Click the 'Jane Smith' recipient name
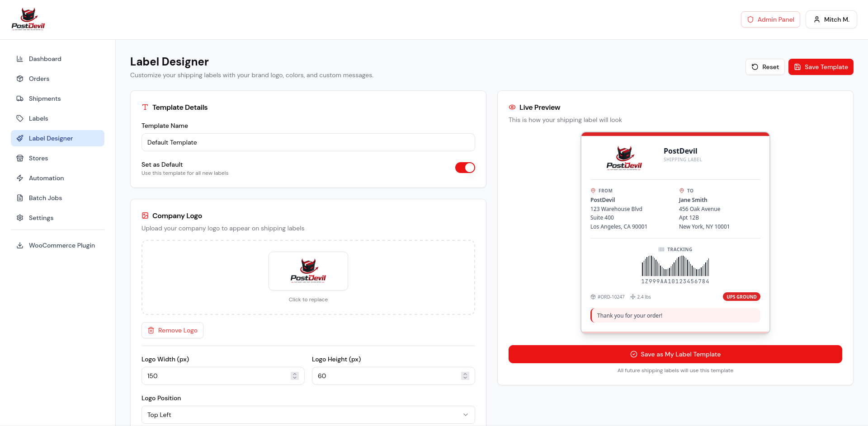Screen dimensions: 868x426 coord(693,200)
